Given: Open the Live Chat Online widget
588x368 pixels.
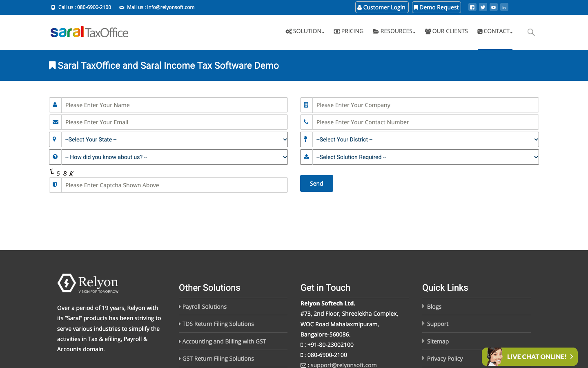Looking at the screenshot, I should click(x=530, y=357).
